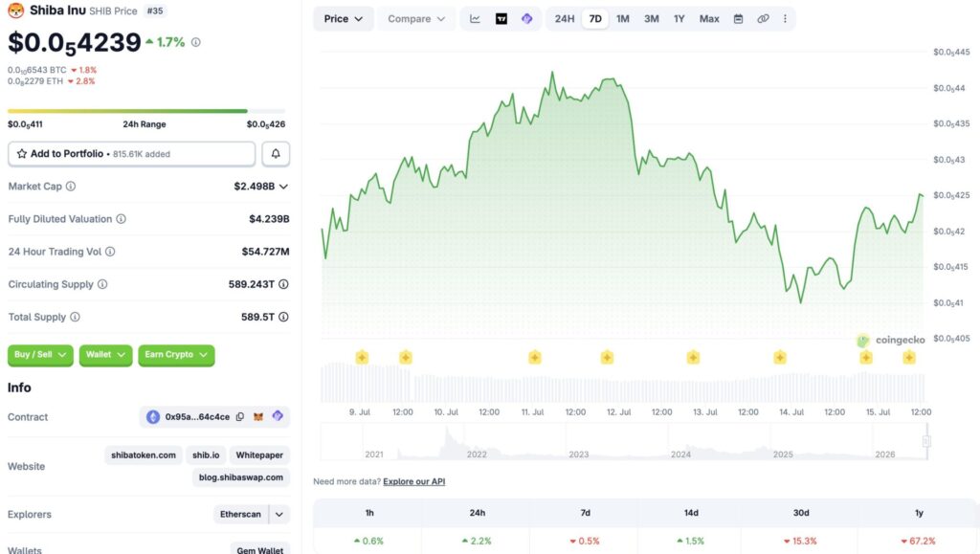Open Etherscan explorer link
The width and height of the screenshot is (980, 554).
click(240, 514)
